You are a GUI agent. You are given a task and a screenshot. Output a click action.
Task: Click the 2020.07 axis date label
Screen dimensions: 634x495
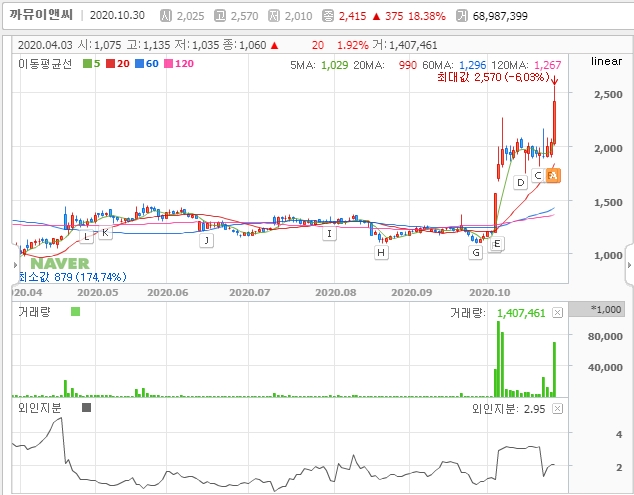(x=249, y=292)
